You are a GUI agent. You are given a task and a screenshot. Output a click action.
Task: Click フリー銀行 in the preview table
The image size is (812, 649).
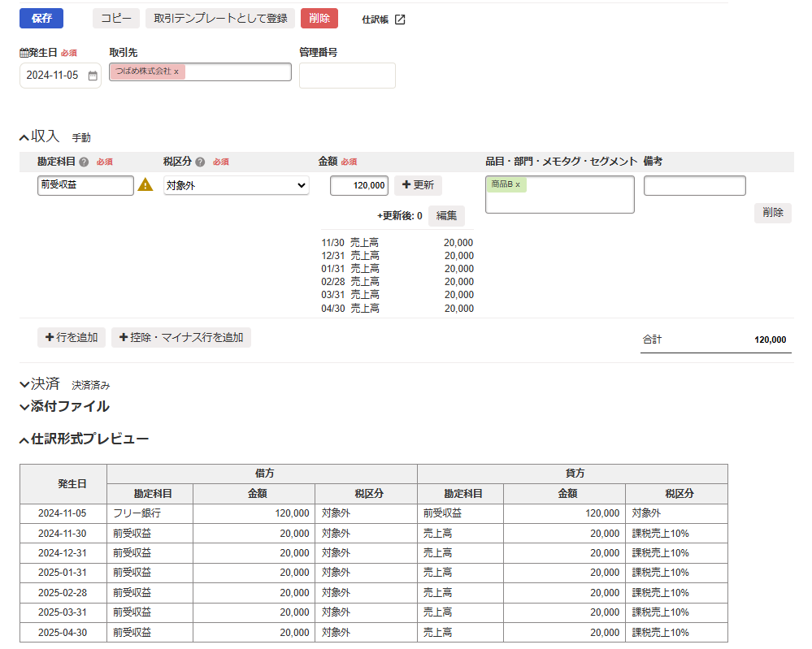[137, 513]
